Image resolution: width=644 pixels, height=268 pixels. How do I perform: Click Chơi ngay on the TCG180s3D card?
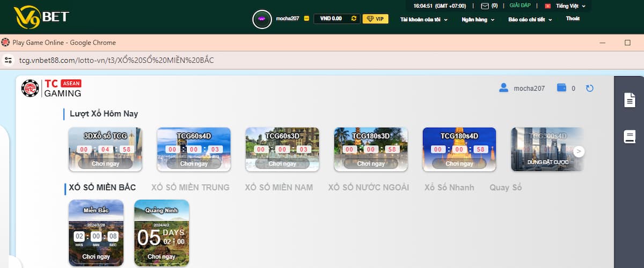371,164
